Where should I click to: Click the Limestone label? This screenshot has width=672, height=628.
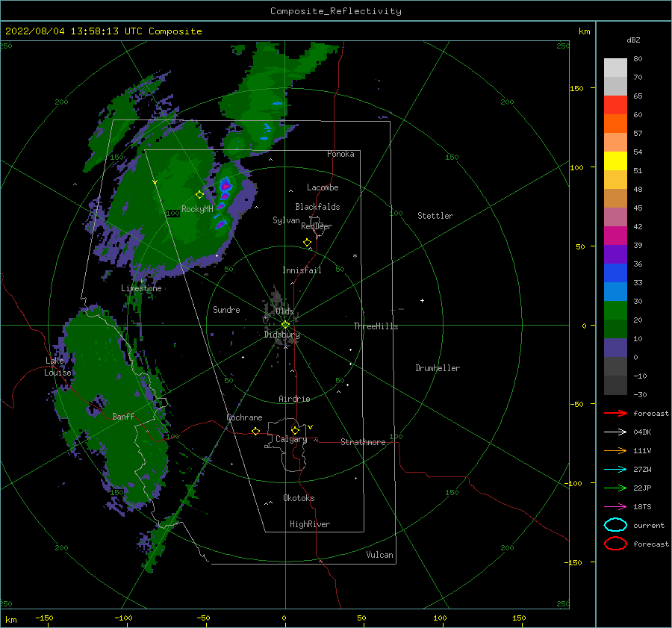point(141,288)
